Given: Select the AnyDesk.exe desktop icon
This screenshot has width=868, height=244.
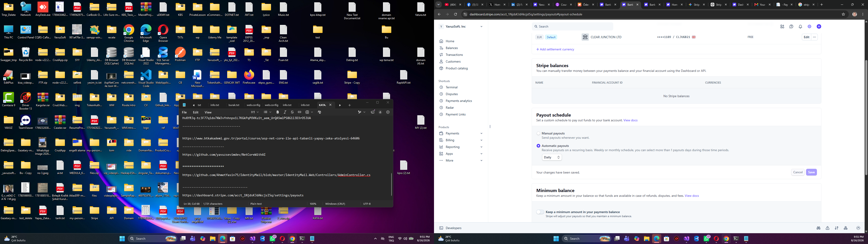Looking at the screenshot, I should (x=43, y=9).
